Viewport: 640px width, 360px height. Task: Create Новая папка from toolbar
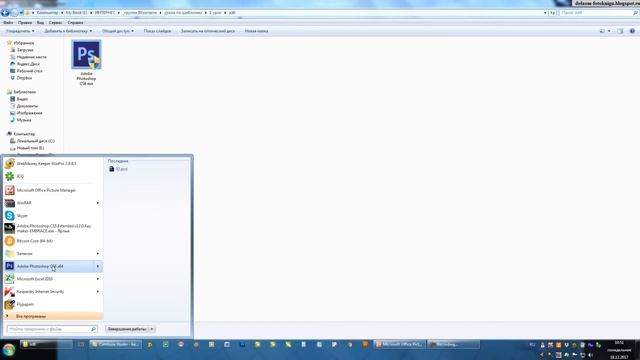click(256, 31)
